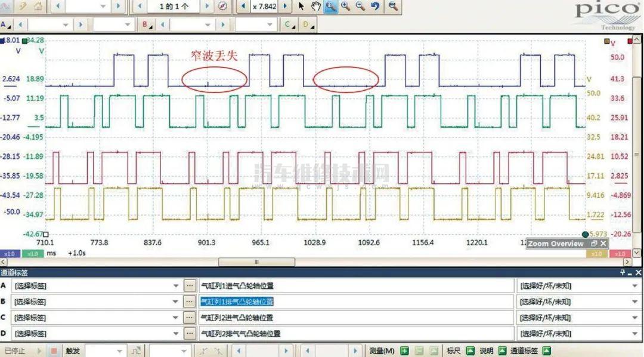This screenshot has width=644, height=357.
Task: Click the green add measurement icon
Action: coord(404,351)
